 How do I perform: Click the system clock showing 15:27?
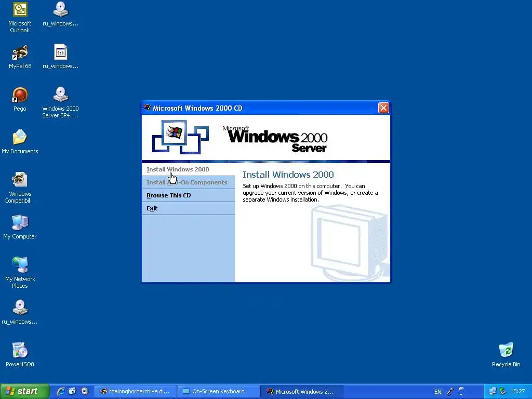click(x=517, y=392)
